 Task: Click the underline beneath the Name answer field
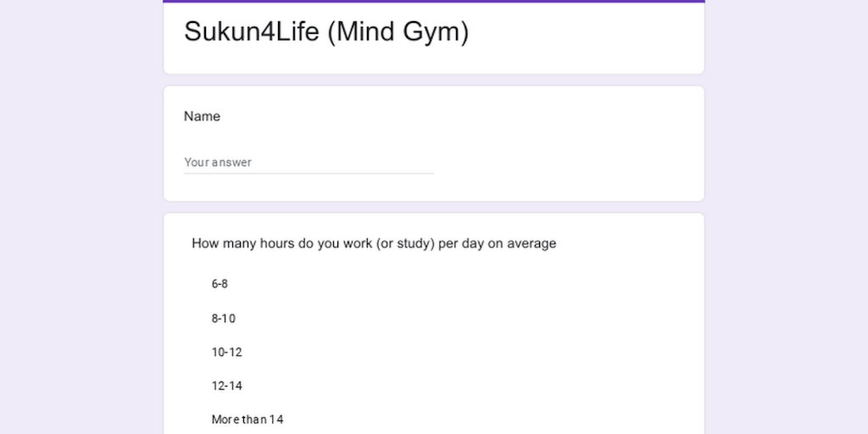point(309,173)
